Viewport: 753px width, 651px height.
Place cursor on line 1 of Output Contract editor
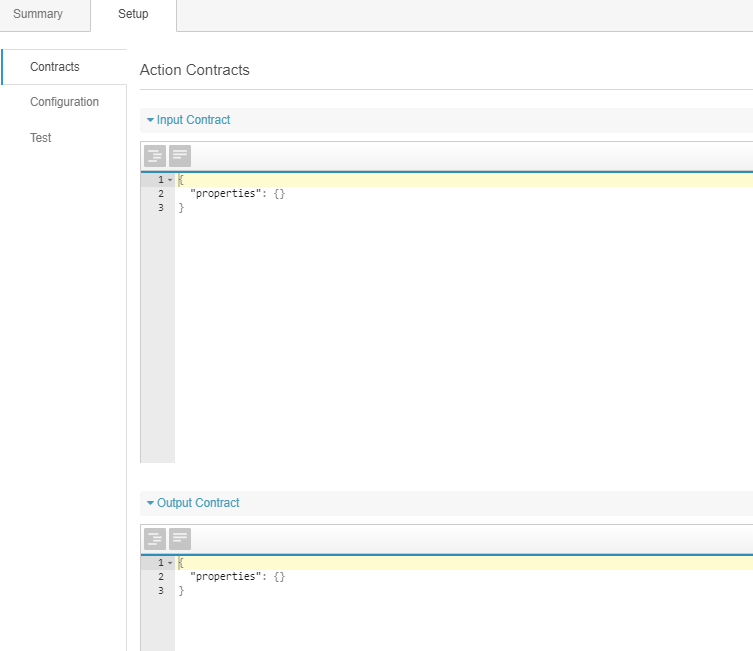click(x=464, y=563)
